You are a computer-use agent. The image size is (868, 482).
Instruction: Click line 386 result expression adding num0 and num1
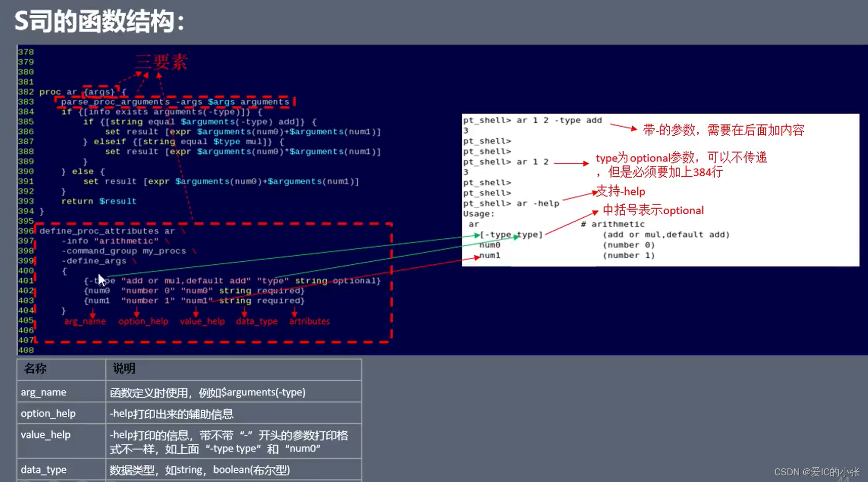243,132
